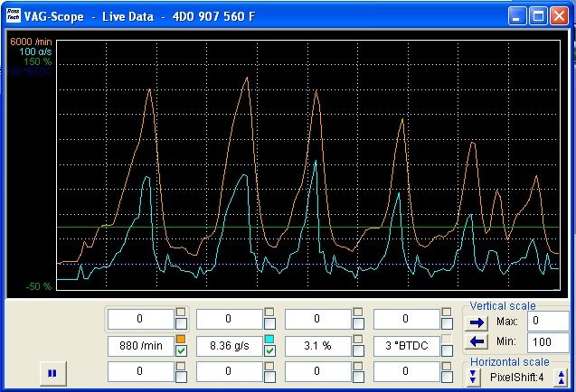The height and width of the screenshot is (392, 576).
Task: Click the vertical scale Min field
Action: [x=548, y=341]
